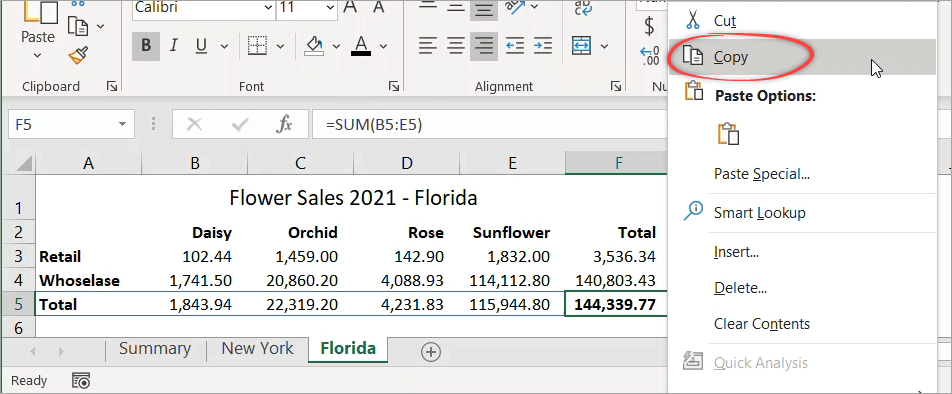The width and height of the screenshot is (952, 394).
Task: Click the Borders icon in Font group
Action: pyautogui.click(x=257, y=46)
